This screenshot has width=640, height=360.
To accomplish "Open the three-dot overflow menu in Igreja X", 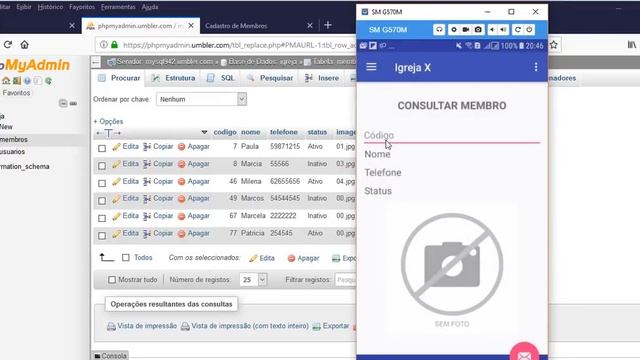I will (536, 67).
